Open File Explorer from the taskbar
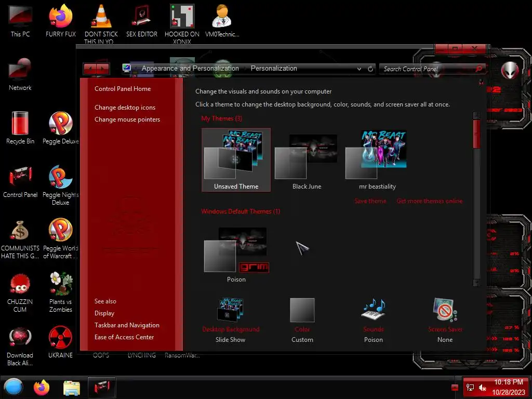The width and height of the screenshot is (532, 399). coord(72,388)
